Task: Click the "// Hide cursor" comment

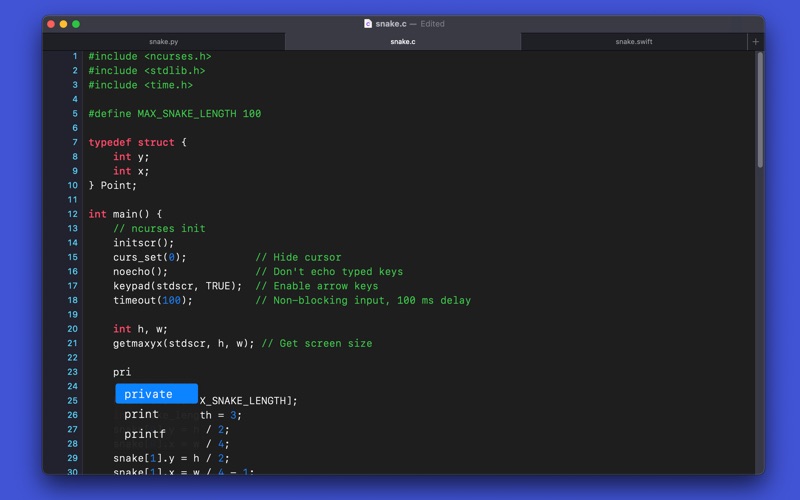Action: click(298, 257)
